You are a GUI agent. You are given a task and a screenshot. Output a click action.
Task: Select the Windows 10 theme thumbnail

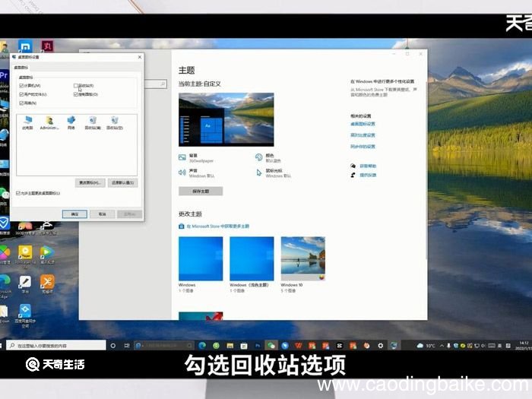tap(303, 259)
